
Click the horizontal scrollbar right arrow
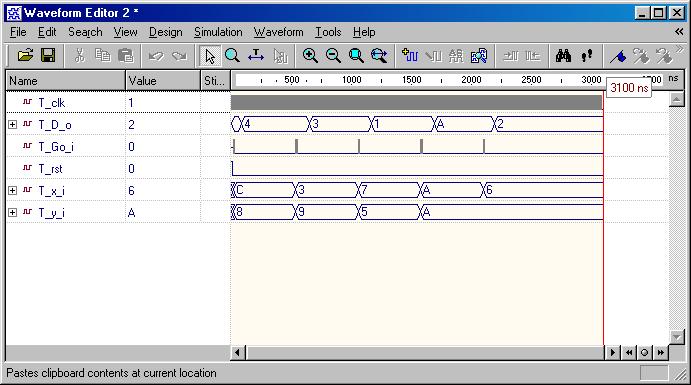tap(612, 352)
